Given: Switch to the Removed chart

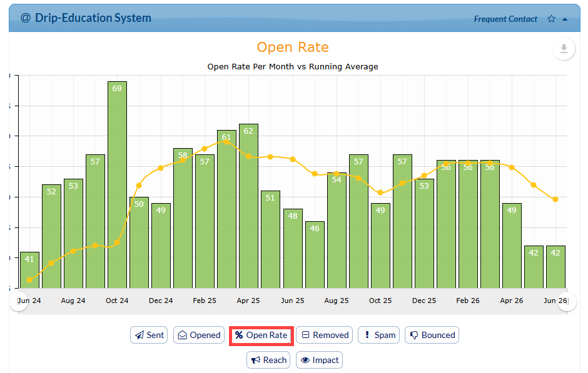Looking at the screenshot, I should (325, 335).
